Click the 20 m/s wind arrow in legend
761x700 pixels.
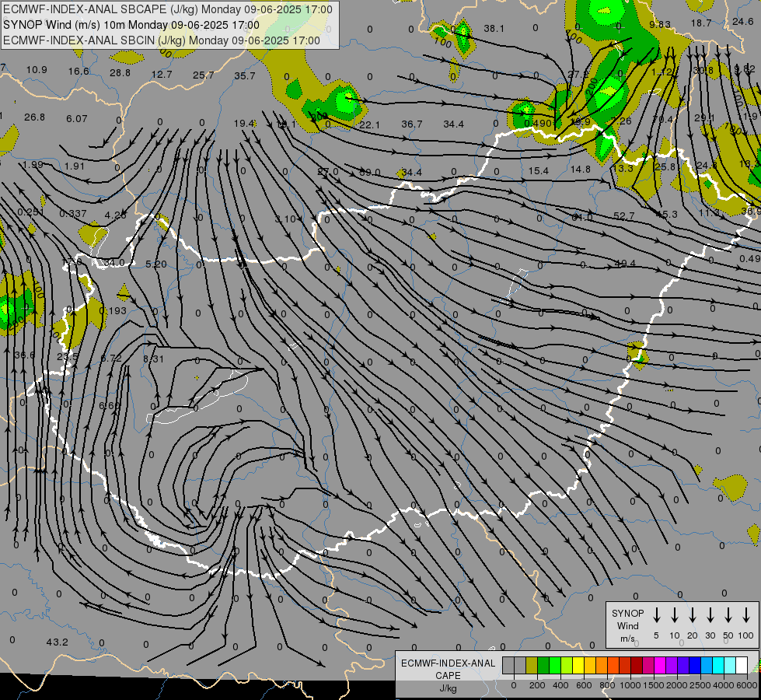[x=693, y=614]
